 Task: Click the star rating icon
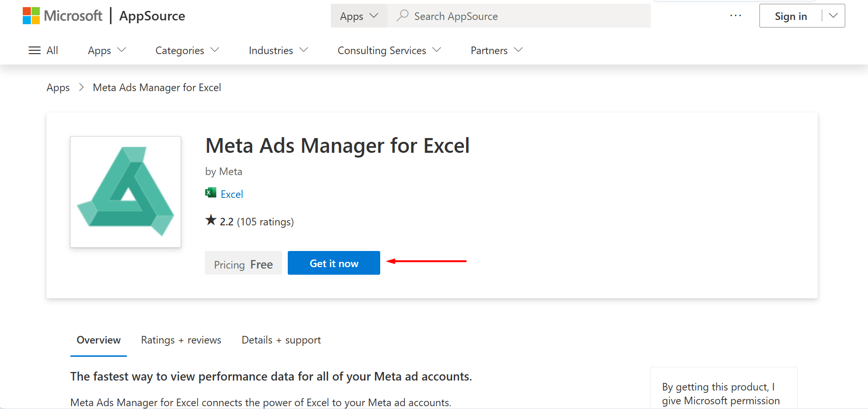(x=211, y=220)
